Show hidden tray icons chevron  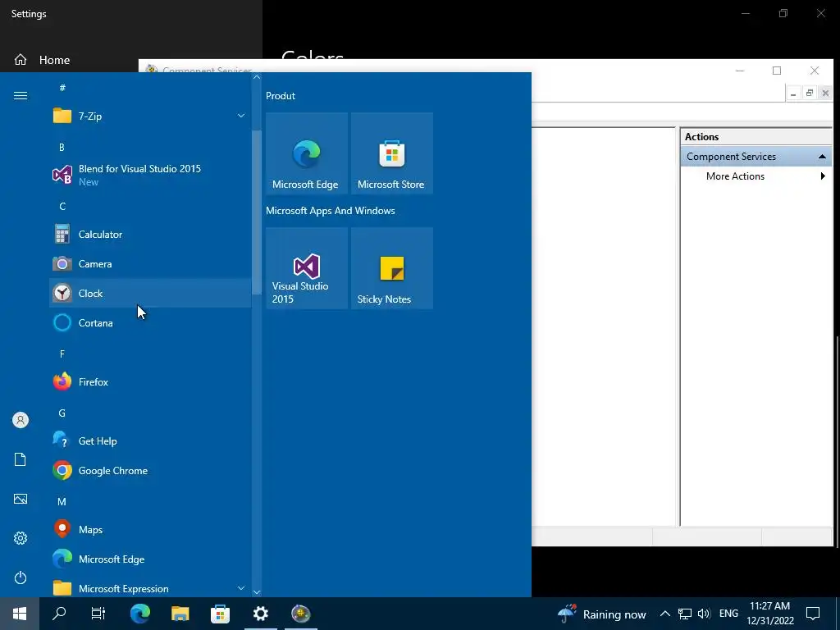664,614
